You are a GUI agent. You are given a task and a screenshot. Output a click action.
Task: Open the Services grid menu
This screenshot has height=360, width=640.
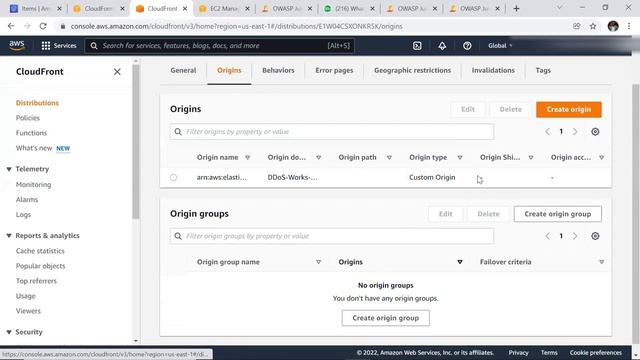click(59, 46)
